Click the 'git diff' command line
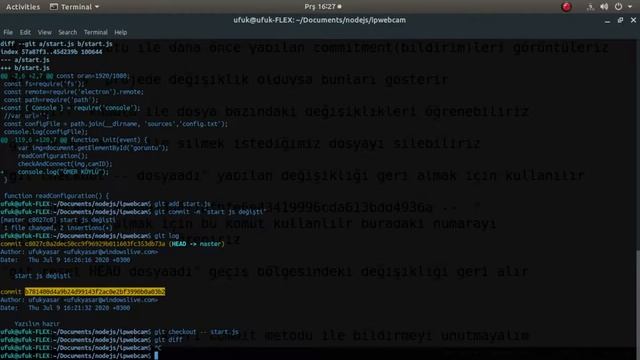This screenshot has width=640, height=360. coord(168,340)
